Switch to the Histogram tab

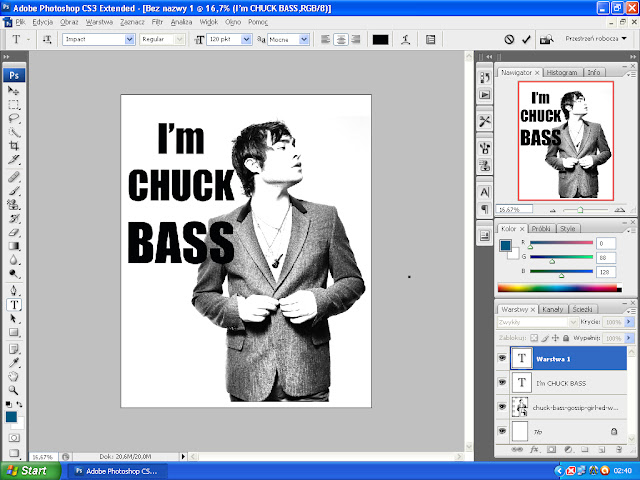562,72
